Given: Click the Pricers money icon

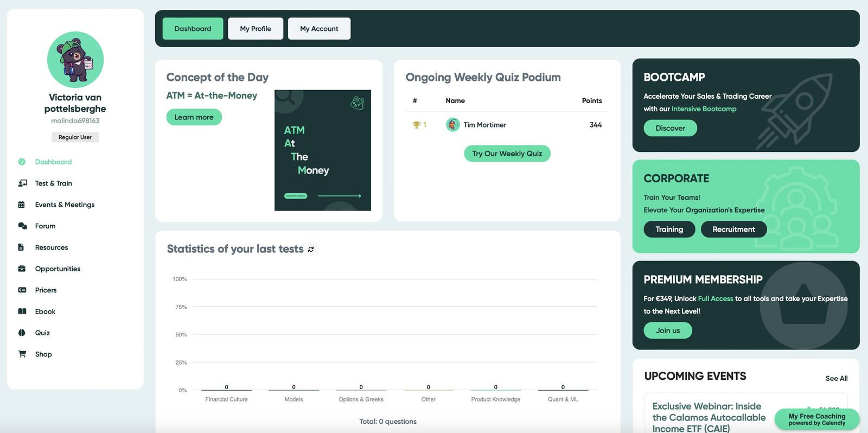Looking at the screenshot, I should click(x=22, y=290).
